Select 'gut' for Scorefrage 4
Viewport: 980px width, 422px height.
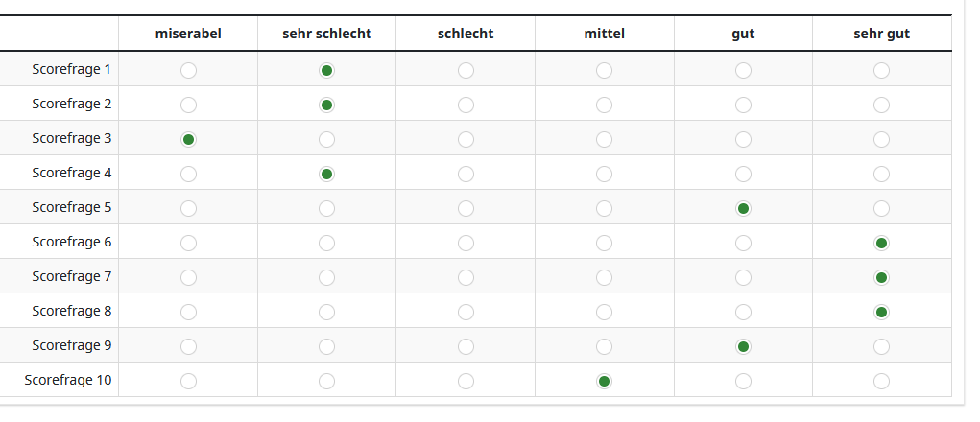743,174
